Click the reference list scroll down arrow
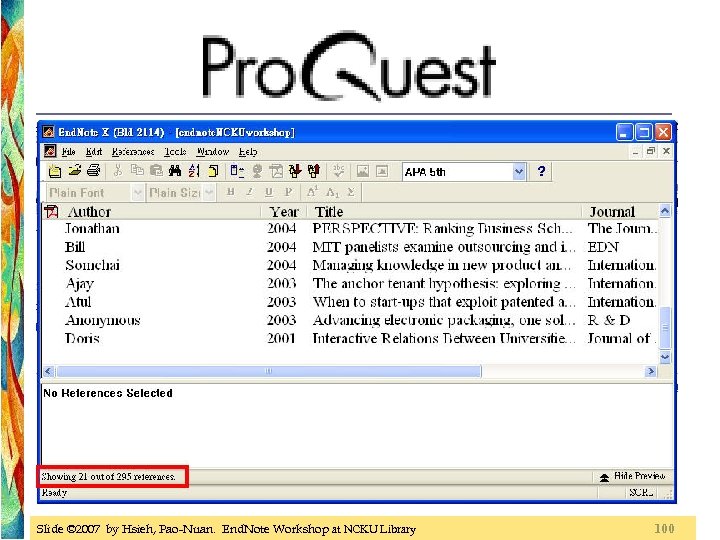 click(x=665, y=357)
